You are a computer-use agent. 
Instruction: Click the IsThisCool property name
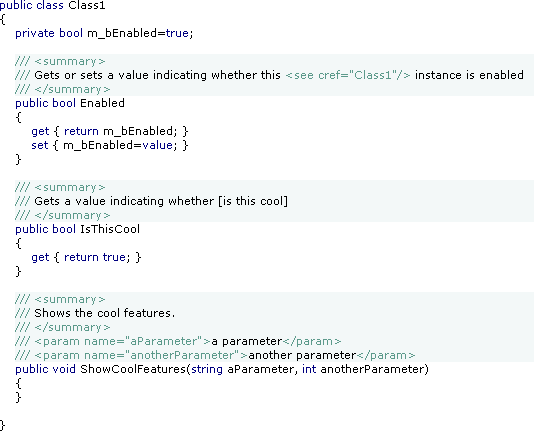pos(110,229)
